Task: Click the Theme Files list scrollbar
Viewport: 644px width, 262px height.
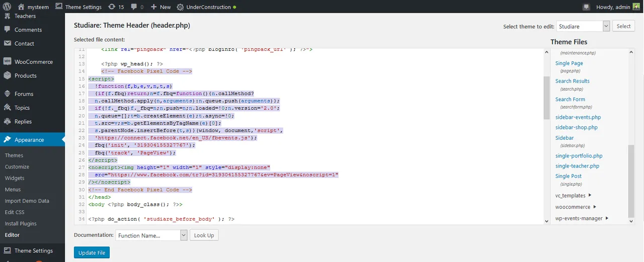Action: [x=631, y=181]
